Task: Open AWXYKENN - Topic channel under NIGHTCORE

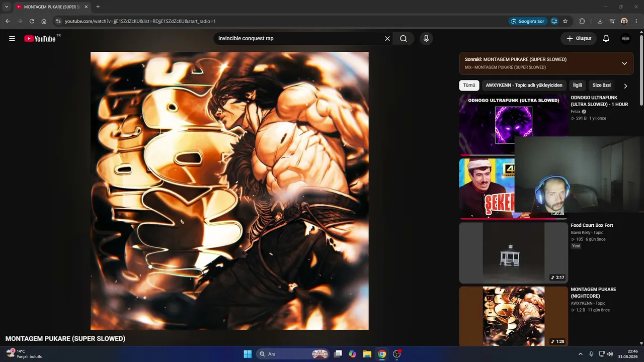Action: click(x=588, y=303)
